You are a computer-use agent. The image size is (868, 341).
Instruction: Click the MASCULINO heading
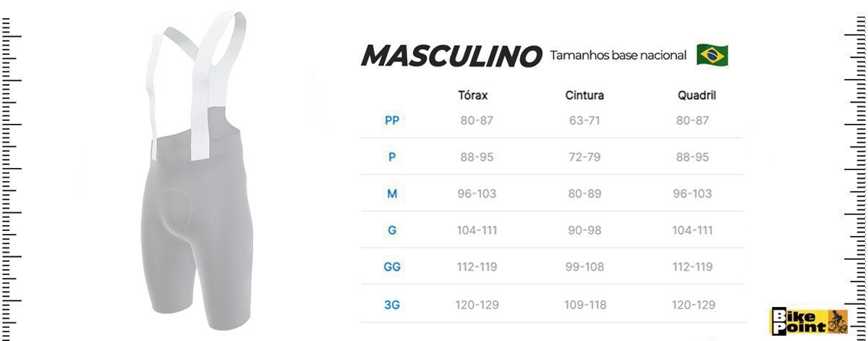click(x=451, y=56)
